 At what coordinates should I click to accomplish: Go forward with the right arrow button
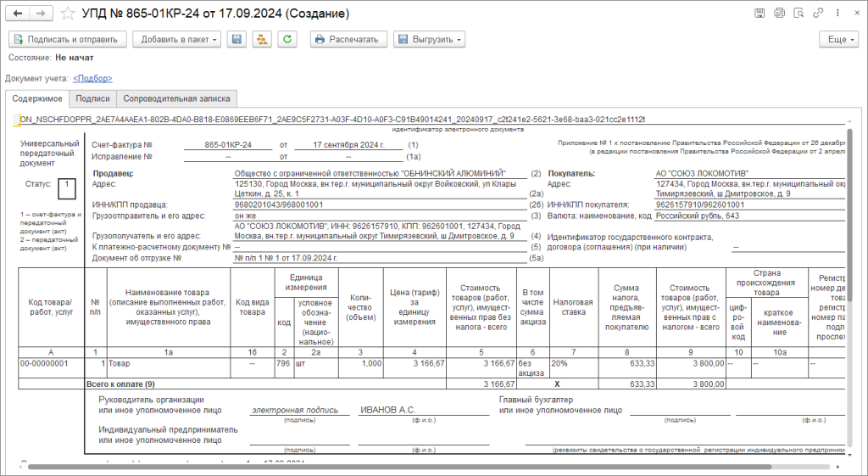[x=41, y=14]
